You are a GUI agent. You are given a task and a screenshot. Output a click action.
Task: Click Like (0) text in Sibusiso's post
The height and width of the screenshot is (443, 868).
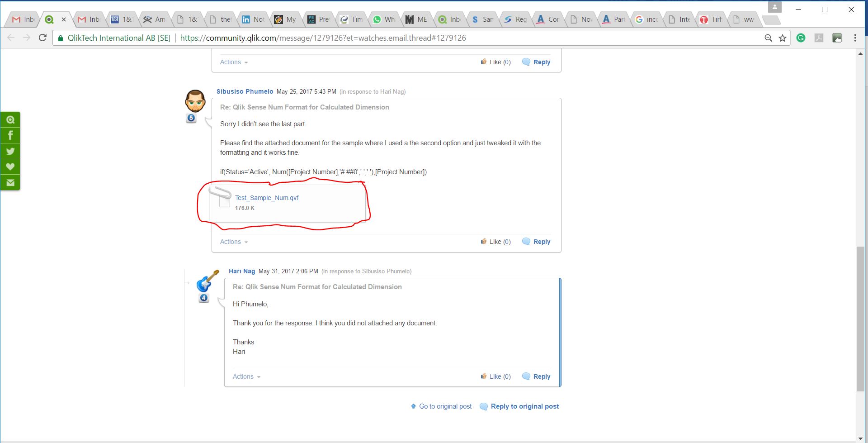pos(500,242)
